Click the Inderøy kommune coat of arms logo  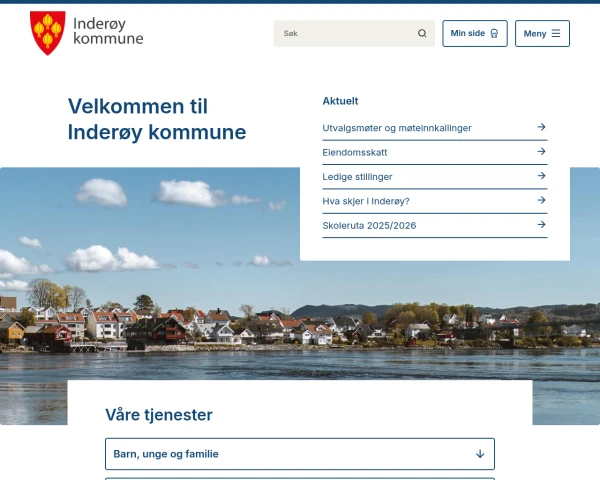coord(48,33)
